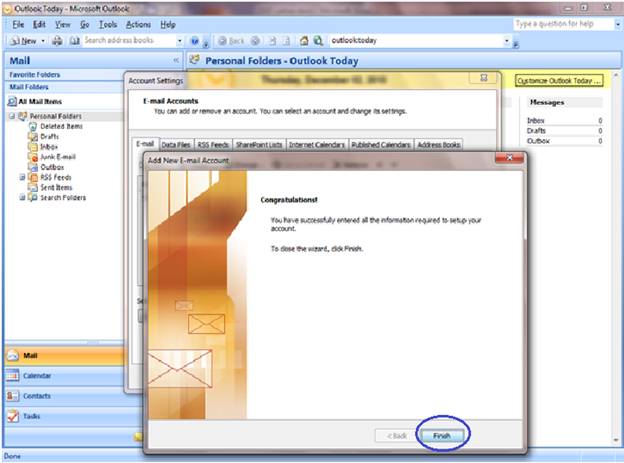The image size is (624, 463).
Task: Open the Search Folders icon
Action: pyautogui.click(x=33, y=198)
